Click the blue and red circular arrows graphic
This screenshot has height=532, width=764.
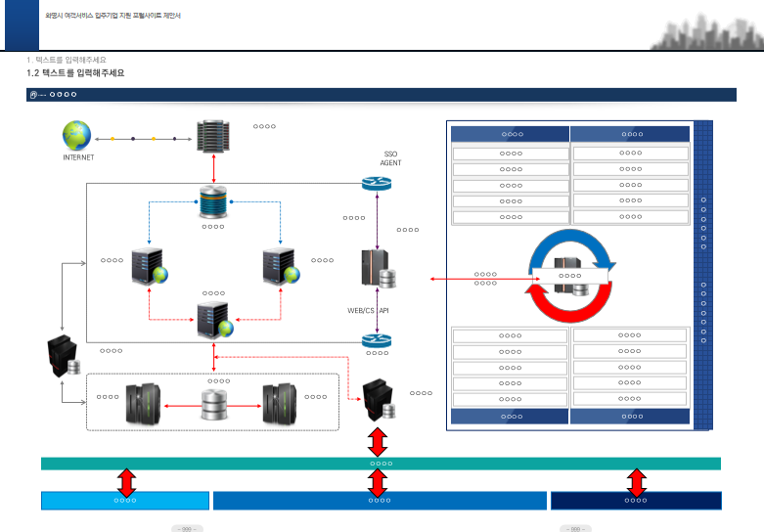tap(570, 276)
